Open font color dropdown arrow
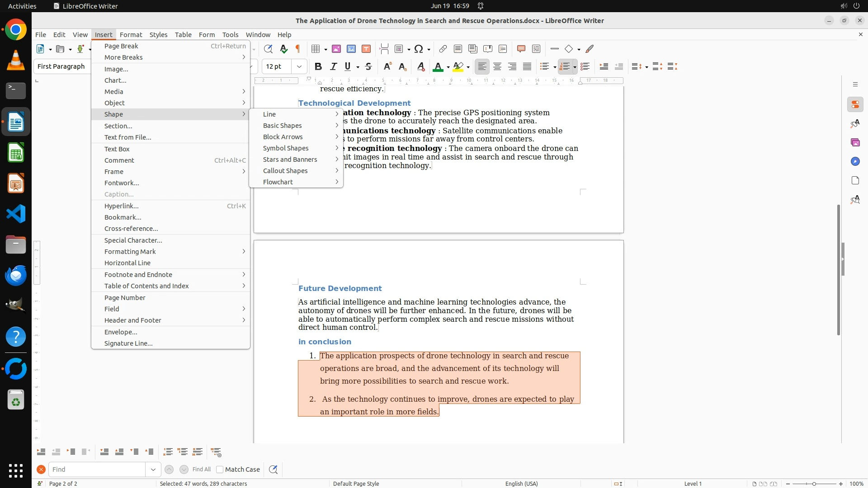Image resolution: width=868 pixels, height=488 pixels. 448,67
